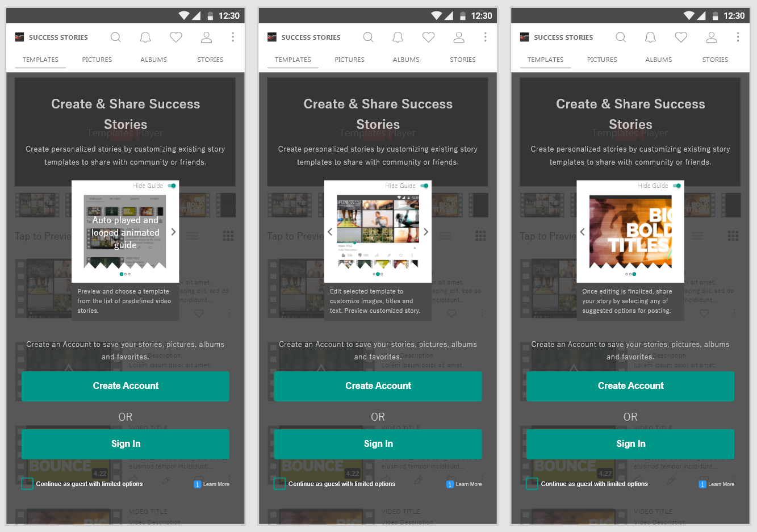This screenshot has width=757, height=532.
Task: Open search on the first phone screen
Action: click(116, 37)
